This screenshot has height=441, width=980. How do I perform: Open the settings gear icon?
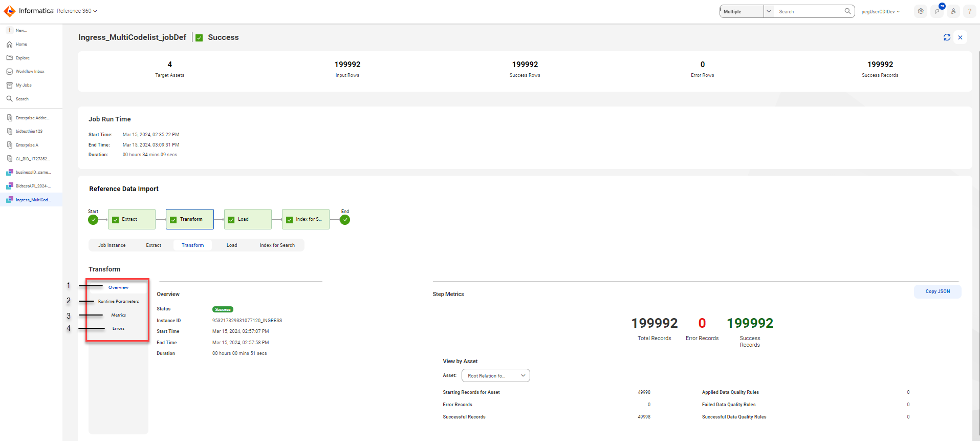(921, 11)
